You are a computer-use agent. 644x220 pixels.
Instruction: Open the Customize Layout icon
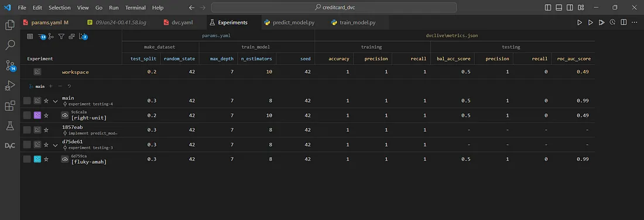pyautogui.click(x=581, y=8)
